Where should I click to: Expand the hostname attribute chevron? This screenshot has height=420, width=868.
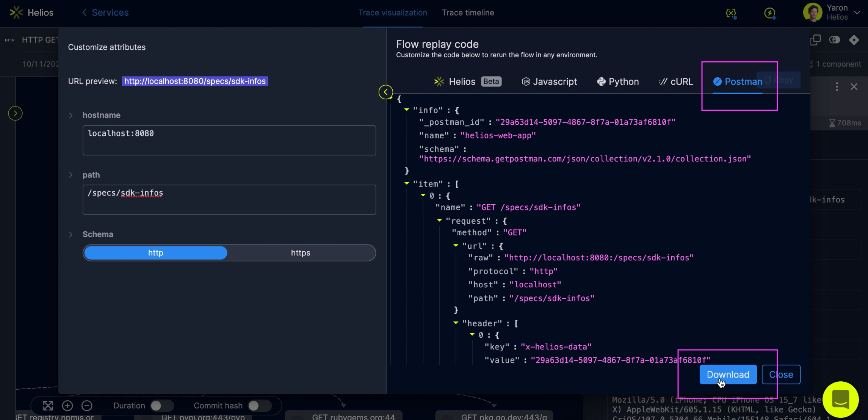pyautogui.click(x=71, y=115)
